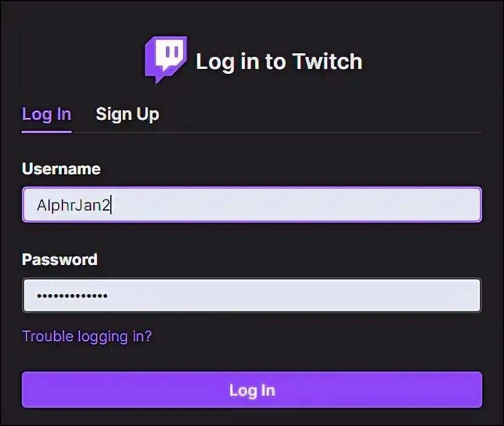Open the Trouble logging in link
The height and width of the screenshot is (426, 504).
87,336
